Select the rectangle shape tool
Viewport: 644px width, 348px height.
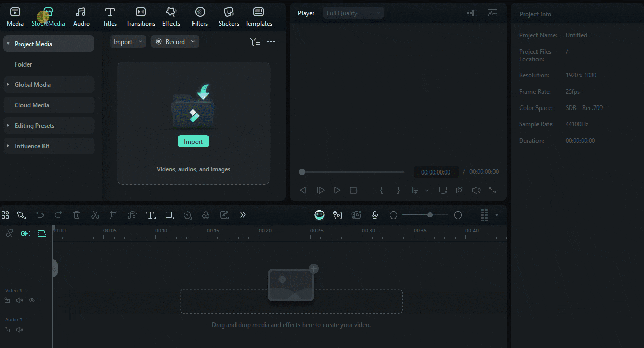pos(169,215)
